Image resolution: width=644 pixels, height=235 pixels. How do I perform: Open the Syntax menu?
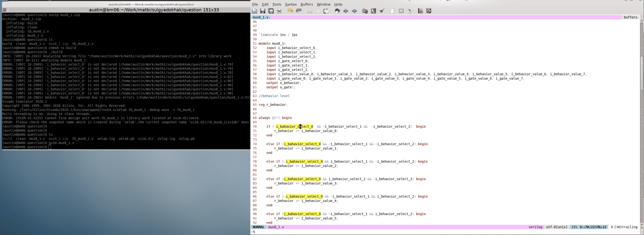(x=291, y=4)
